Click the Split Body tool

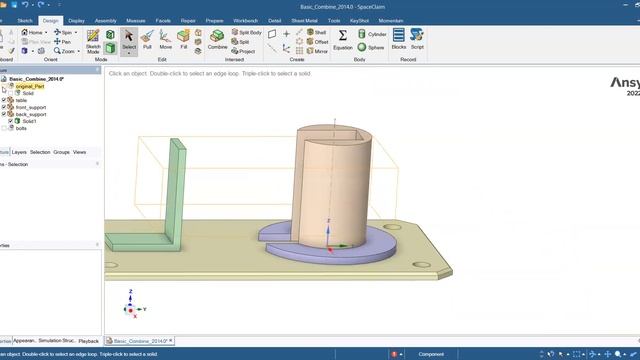(246, 32)
